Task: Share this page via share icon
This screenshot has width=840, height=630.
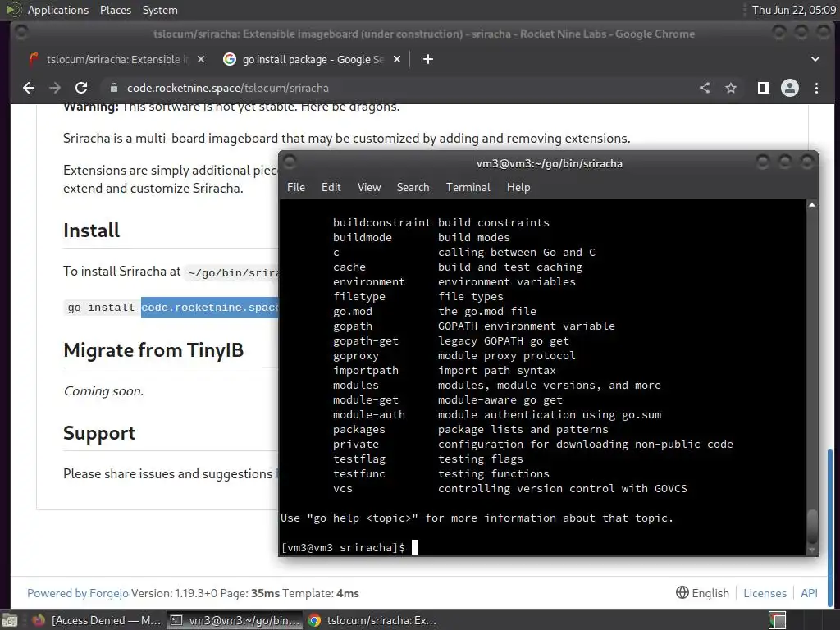Action: (x=705, y=88)
